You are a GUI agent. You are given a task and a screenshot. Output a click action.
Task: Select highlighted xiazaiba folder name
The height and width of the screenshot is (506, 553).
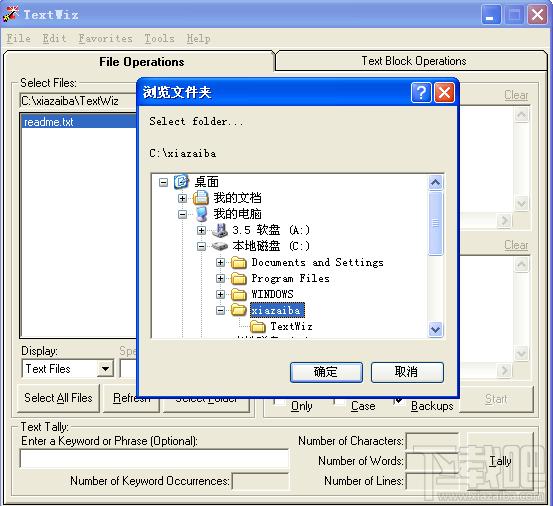pos(277,310)
